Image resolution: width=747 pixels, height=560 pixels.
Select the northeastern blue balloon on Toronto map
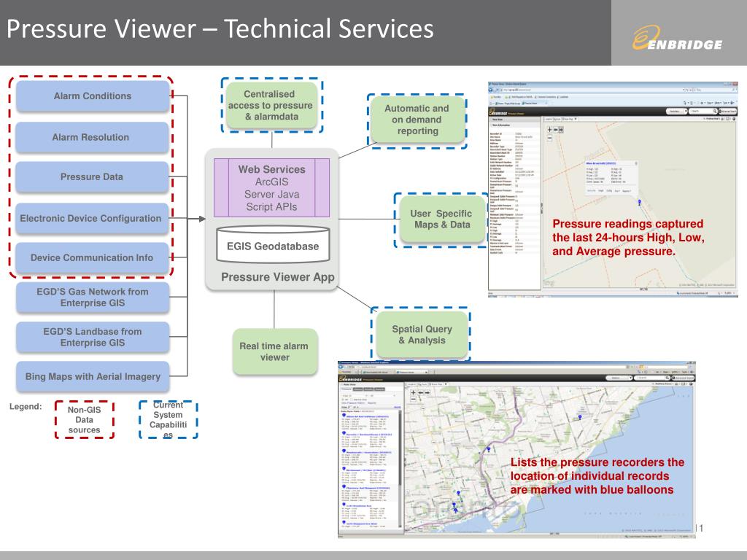coord(580,416)
